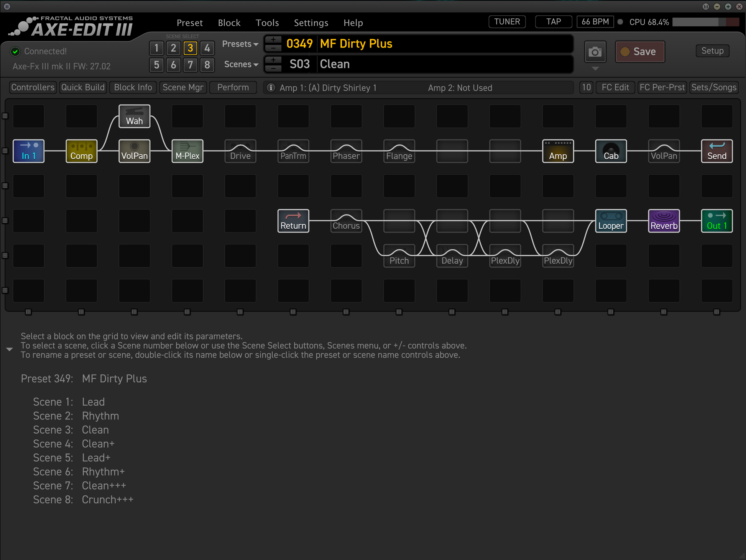Select scene 1 in Scene Select
The width and height of the screenshot is (746, 560).
point(156,48)
